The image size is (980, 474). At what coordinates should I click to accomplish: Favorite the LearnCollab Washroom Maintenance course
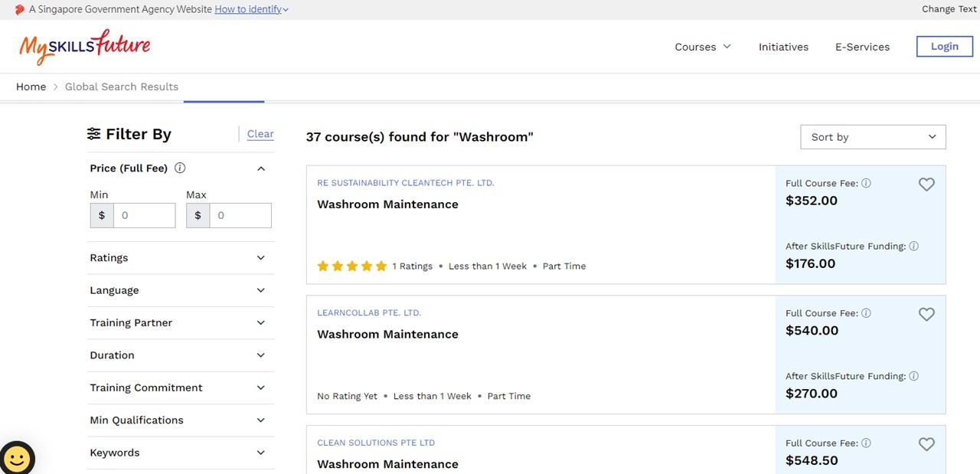pyautogui.click(x=926, y=315)
